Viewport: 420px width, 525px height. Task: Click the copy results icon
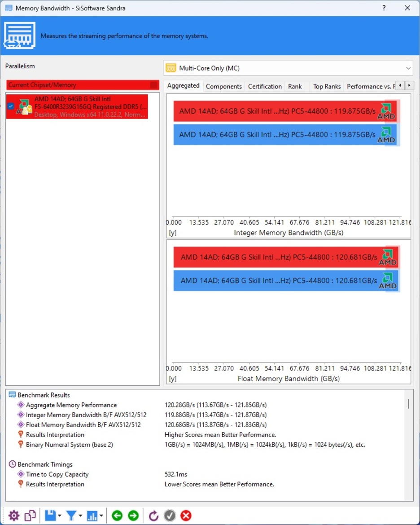(31, 516)
